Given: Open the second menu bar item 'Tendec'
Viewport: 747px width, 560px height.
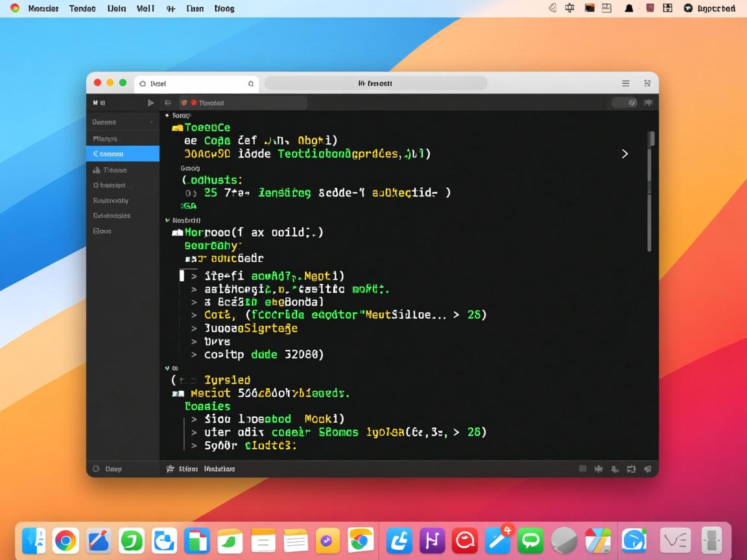Looking at the screenshot, I should (82, 8).
